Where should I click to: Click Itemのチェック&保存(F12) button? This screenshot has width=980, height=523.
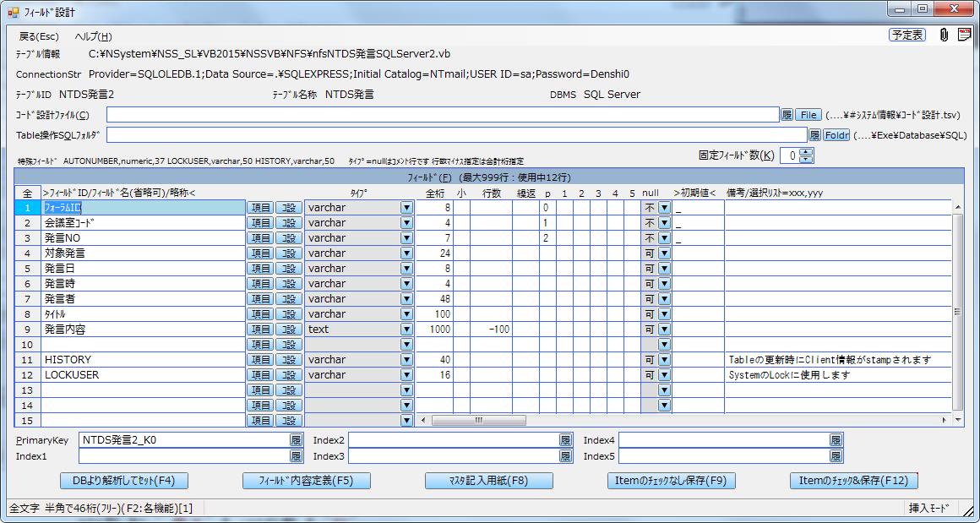click(853, 481)
